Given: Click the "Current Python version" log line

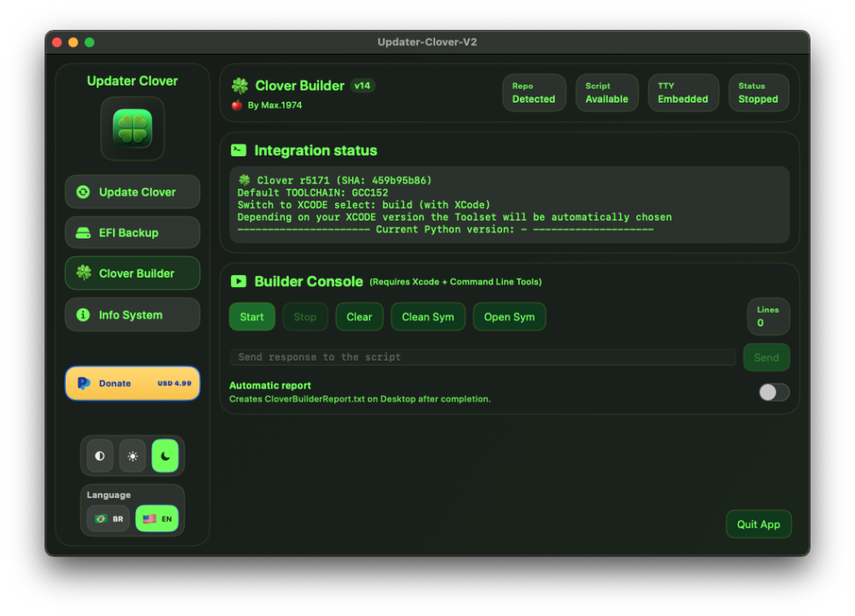Looking at the screenshot, I should coord(445,229).
